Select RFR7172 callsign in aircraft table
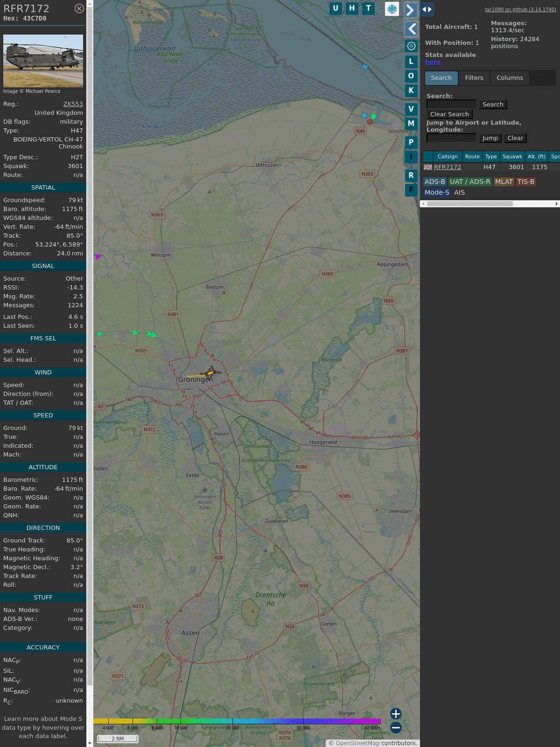Image resolution: width=560 pixels, height=747 pixels. pos(448,167)
